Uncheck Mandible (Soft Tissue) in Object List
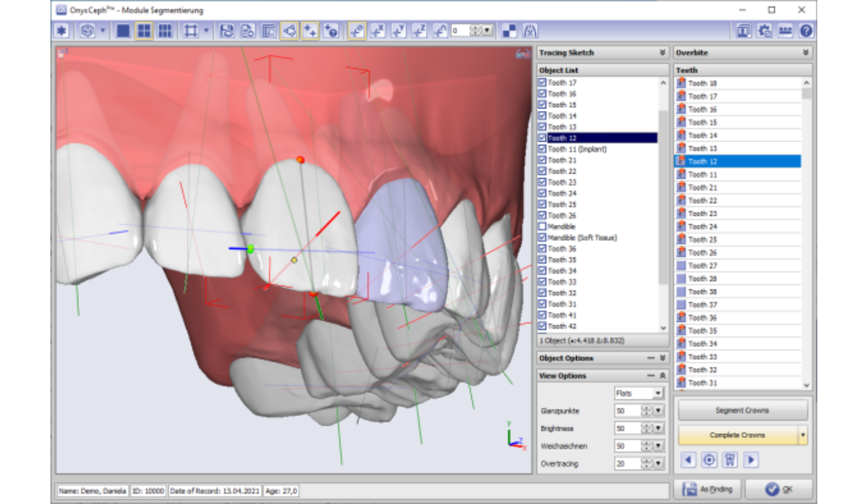Screen dimensions: 868x504 [542, 237]
